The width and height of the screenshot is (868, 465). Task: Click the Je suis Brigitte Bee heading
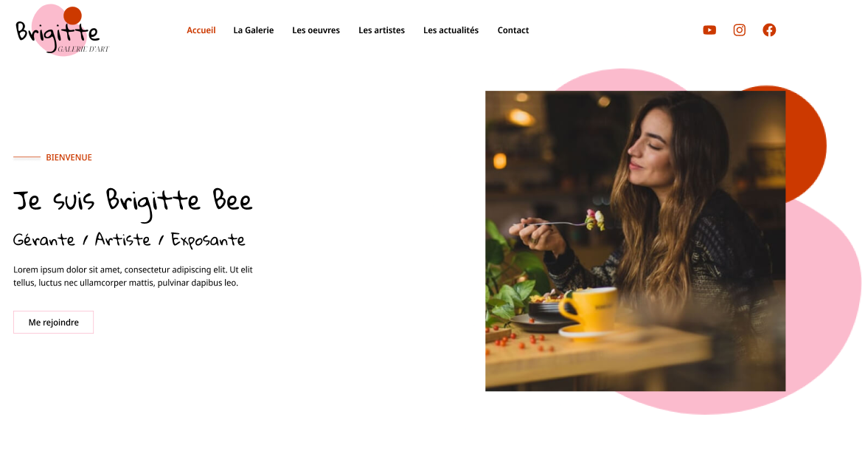(x=133, y=203)
